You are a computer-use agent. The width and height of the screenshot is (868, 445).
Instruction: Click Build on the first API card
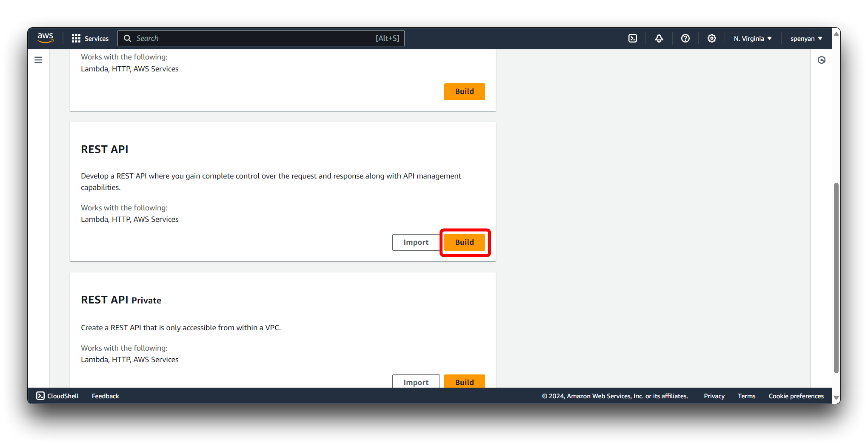[x=465, y=91]
